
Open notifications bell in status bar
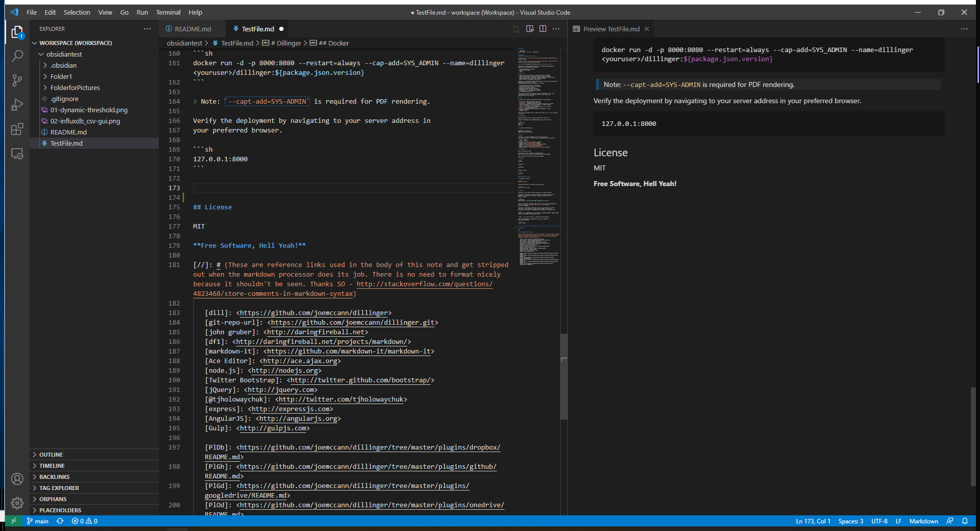tap(965, 521)
